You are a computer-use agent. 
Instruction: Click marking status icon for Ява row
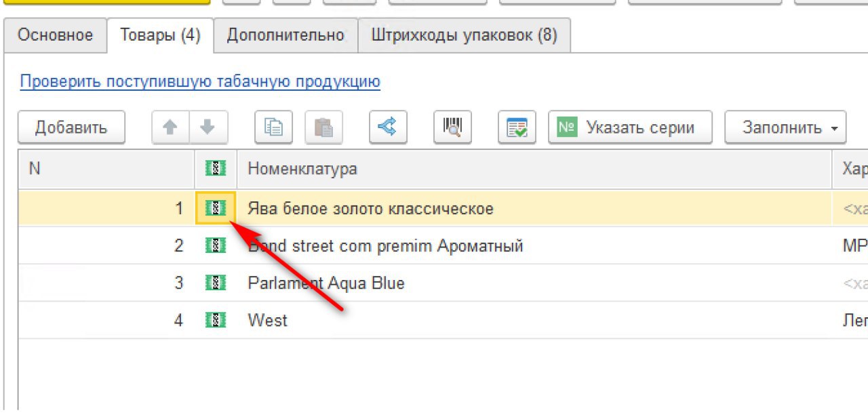click(x=216, y=208)
